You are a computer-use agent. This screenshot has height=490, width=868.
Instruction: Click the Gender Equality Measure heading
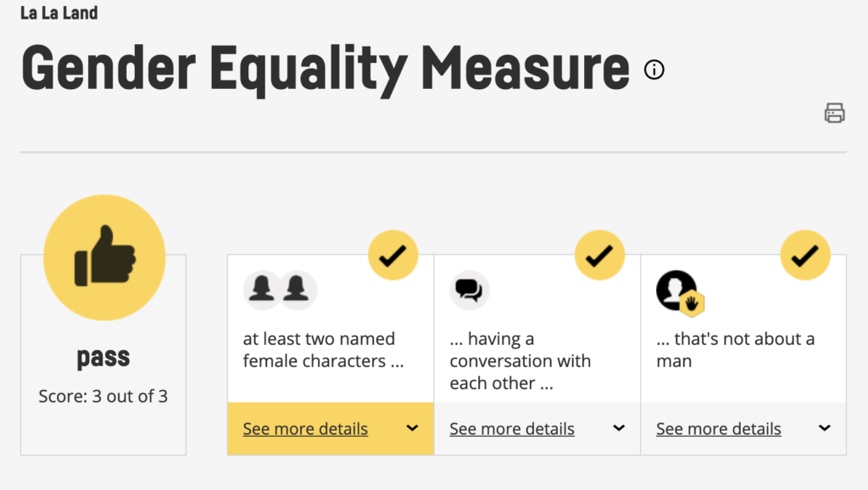[x=325, y=70]
